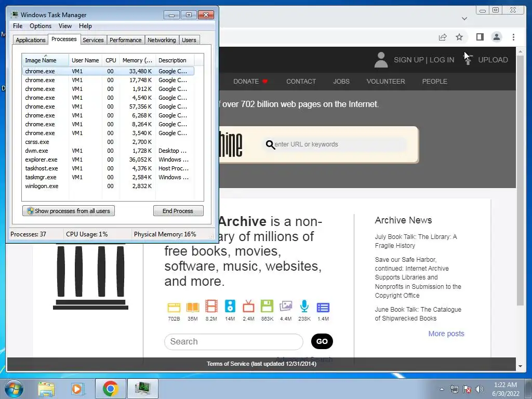Open the Chrome tab search dropdown chevron
Viewport: 532px width, 399px height.
(x=464, y=18)
